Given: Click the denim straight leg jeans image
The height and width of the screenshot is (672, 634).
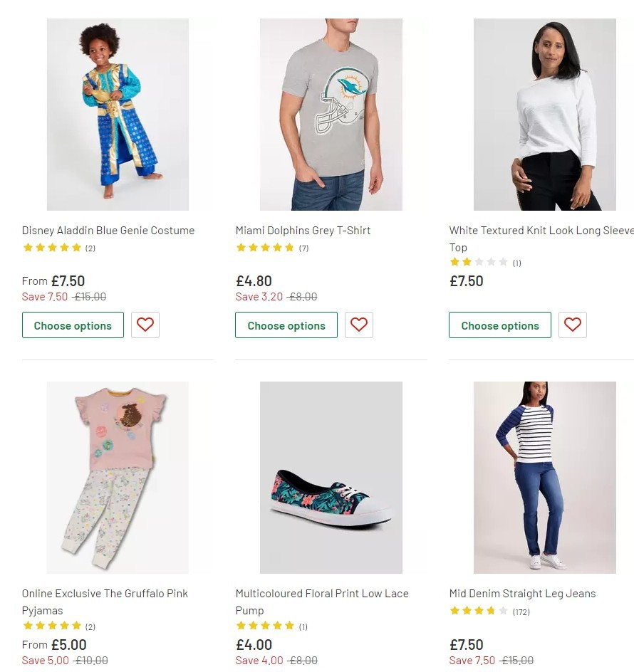Looking at the screenshot, I should click(x=545, y=478).
